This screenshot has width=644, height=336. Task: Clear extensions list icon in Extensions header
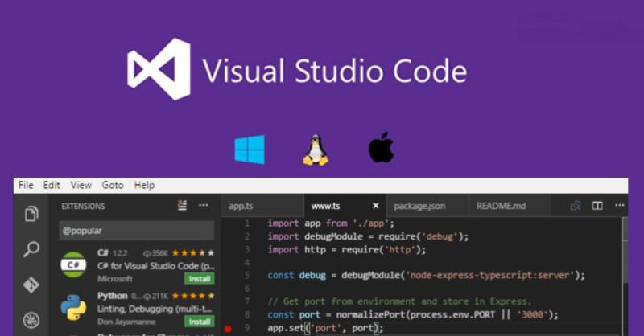click(183, 206)
